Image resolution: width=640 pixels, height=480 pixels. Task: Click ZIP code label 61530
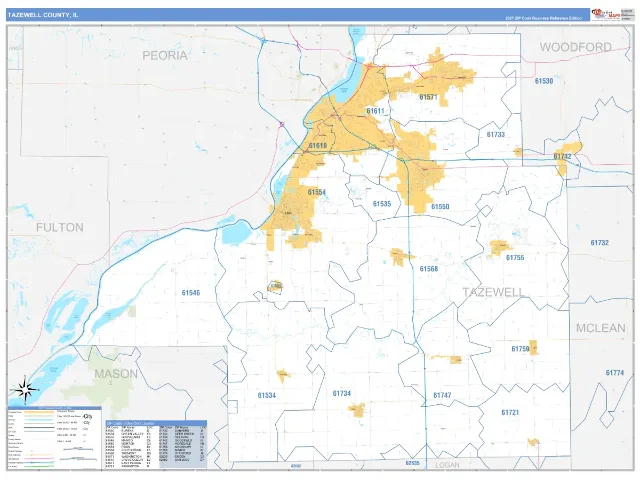coord(544,81)
